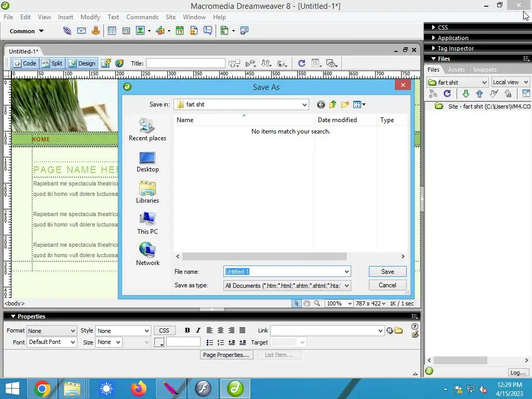Screen dimensions: 532x399
Task: Open the text color swatch picker
Action: tap(159, 342)
